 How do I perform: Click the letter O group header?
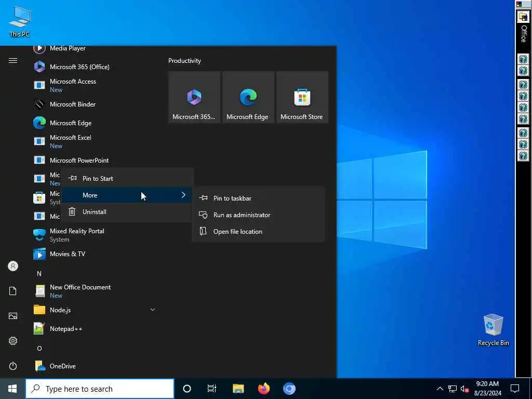[39, 348]
